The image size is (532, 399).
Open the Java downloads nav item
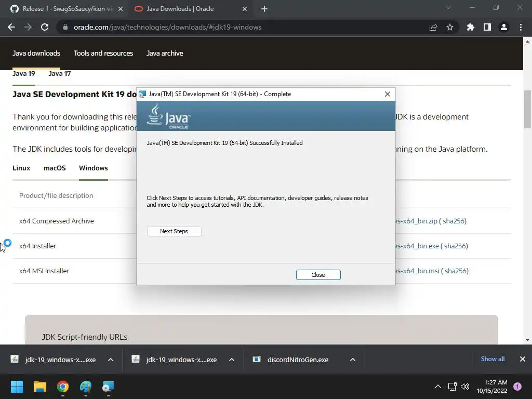click(36, 54)
